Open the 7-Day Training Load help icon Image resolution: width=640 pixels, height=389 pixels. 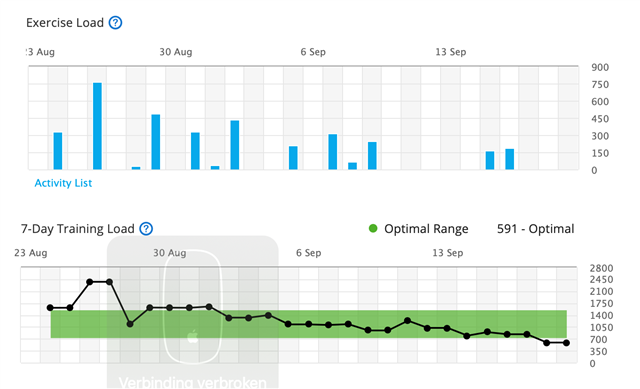tap(146, 229)
